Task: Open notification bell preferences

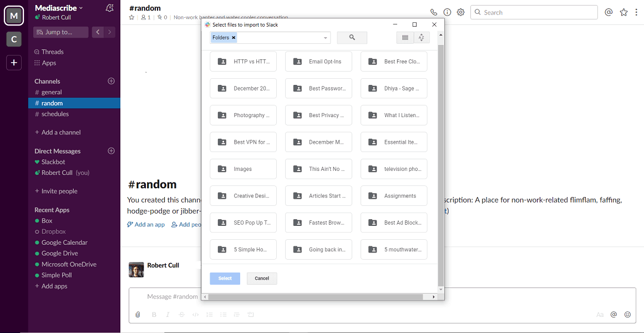Action: (x=109, y=8)
